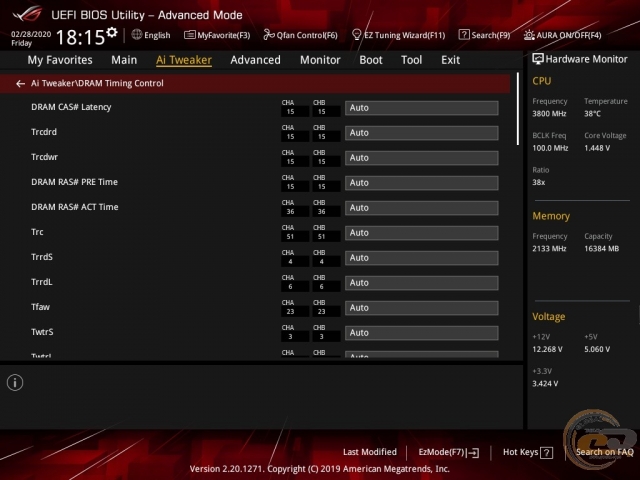This screenshot has height=480, width=640.
Task: Click the +3.3V value 3.424 V
Action: click(x=545, y=384)
